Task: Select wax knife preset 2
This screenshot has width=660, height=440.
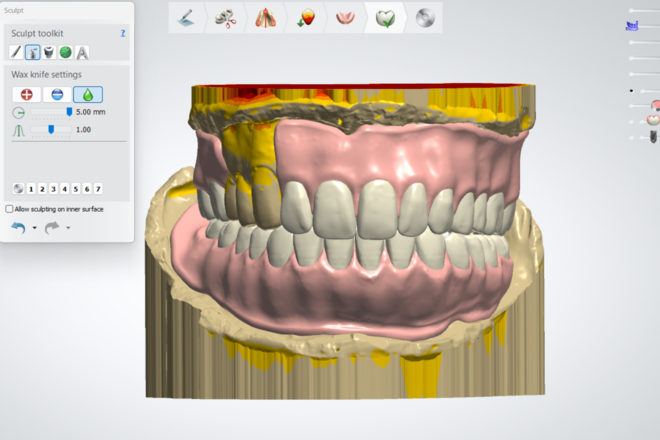Action: (x=42, y=189)
